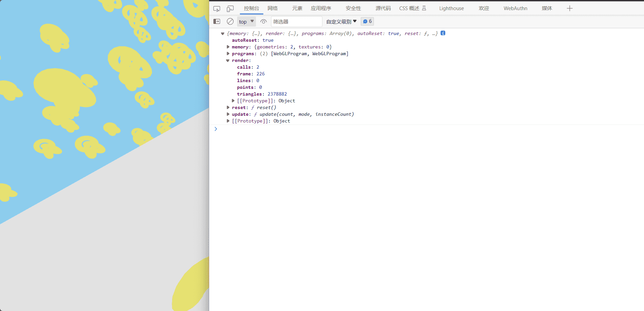Viewport: 644px width, 311px height.
Task: Expand the update function entry
Action: (x=228, y=114)
